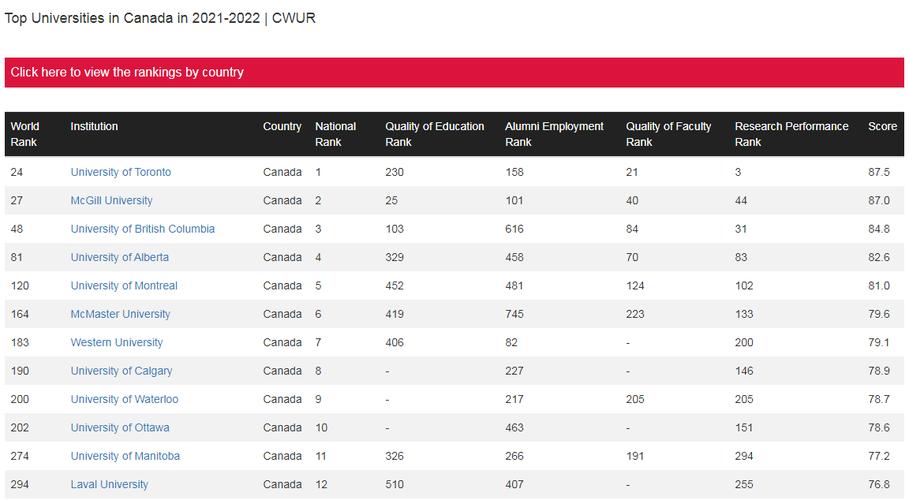Viewport: 909px width, 500px height.
Task: Click 'Canada' in the University of Toronto row
Action: point(282,172)
